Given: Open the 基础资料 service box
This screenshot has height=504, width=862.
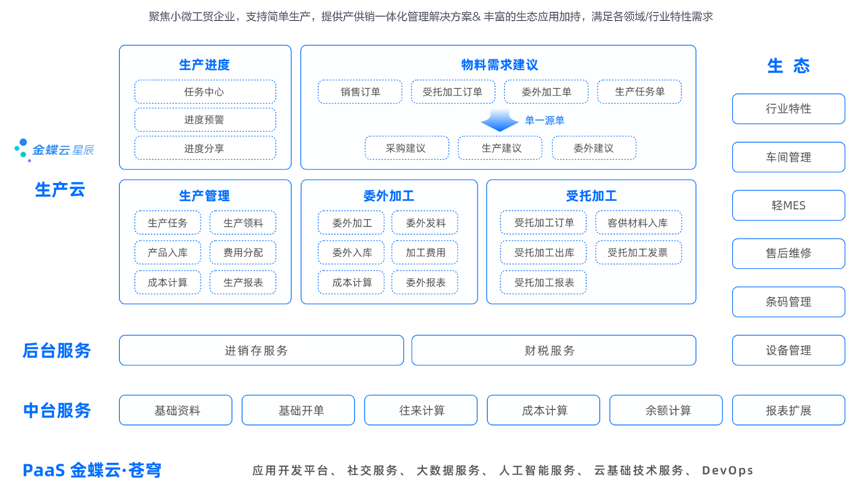Looking at the screenshot, I should click(176, 411).
